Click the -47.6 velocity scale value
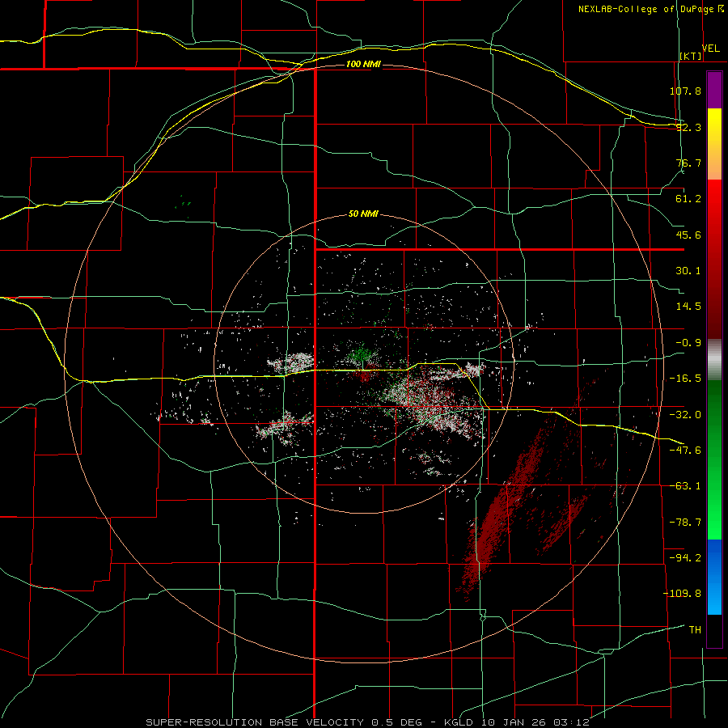This screenshot has height=728, width=728. point(685,451)
